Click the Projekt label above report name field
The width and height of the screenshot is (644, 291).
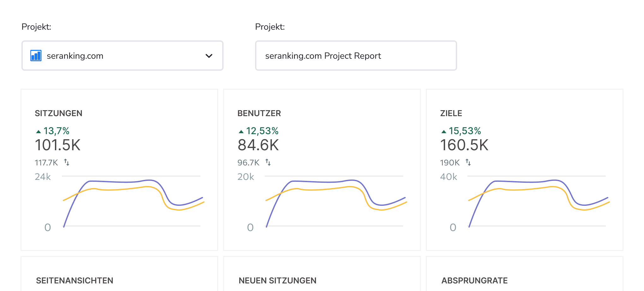tap(270, 27)
